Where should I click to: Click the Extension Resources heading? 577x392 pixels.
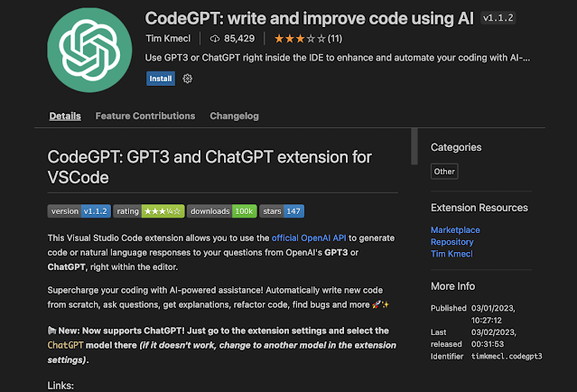479,208
